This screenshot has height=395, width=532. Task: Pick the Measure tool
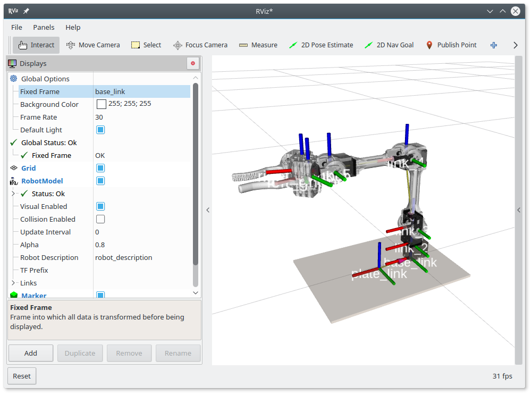click(x=258, y=45)
